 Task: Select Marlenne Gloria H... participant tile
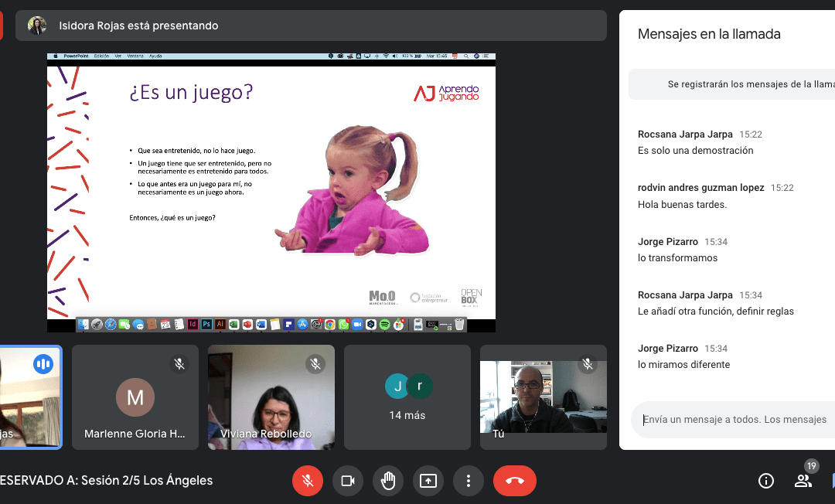coord(135,397)
